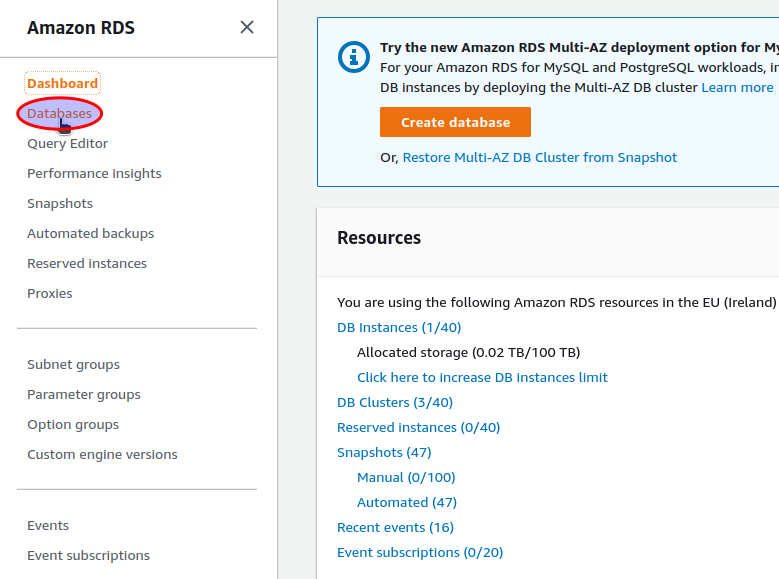Open the Automated (47) snapshots link
The image size is (779, 579).
[x=407, y=502]
